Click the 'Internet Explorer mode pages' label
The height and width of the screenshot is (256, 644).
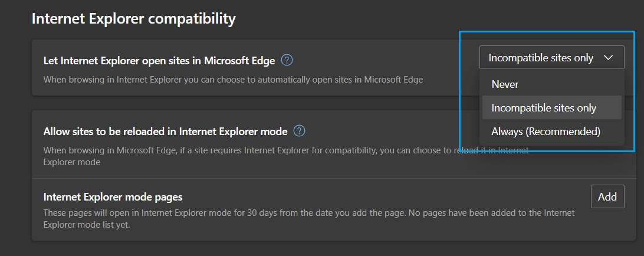tap(113, 197)
